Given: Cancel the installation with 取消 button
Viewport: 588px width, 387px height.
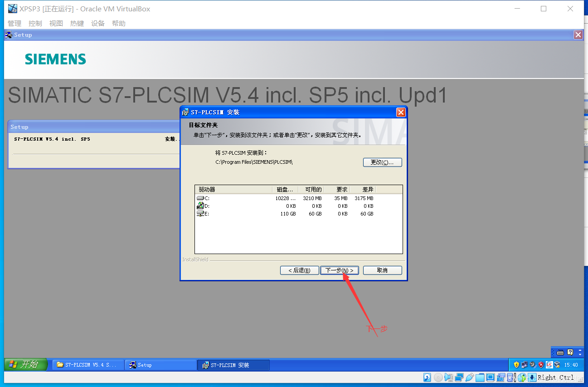Looking at the screenshot, I should pyautogui.click(x=382, y=270).
